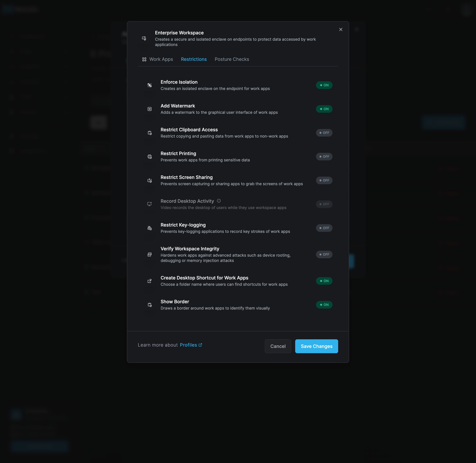Screen dimensions: 476x463
Task: Click the Verify Workspace Integrity heading
Action: click(x=190, y=249)
